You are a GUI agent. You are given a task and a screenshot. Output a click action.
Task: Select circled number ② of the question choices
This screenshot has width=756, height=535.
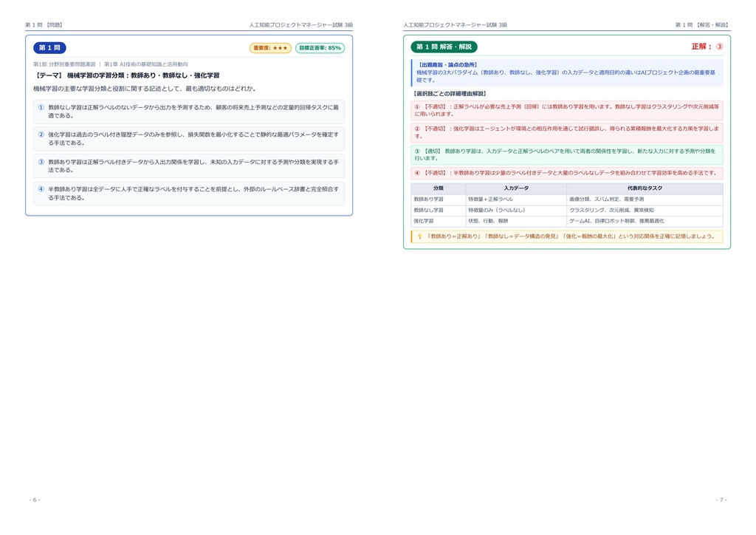pos(41,134)
